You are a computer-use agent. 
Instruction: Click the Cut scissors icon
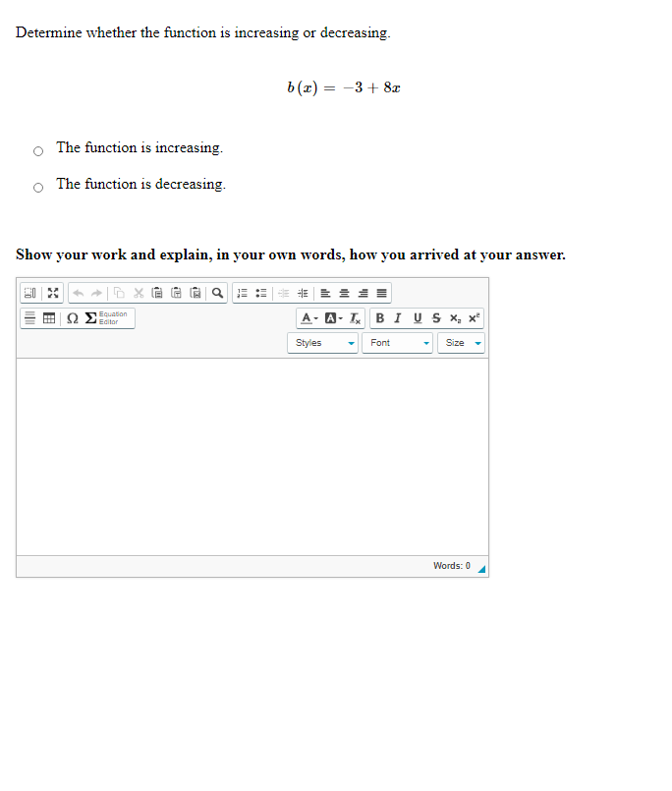pos(139,293)
